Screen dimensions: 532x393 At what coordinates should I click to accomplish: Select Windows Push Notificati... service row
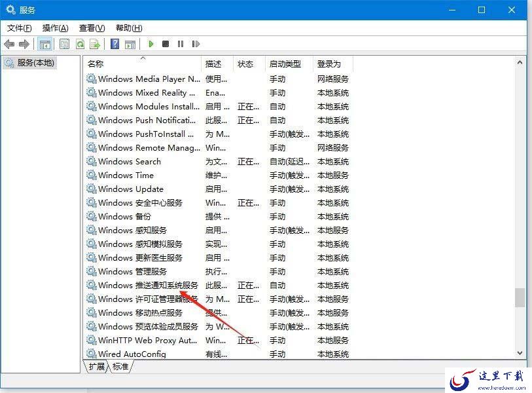click(x=217, y=121)
